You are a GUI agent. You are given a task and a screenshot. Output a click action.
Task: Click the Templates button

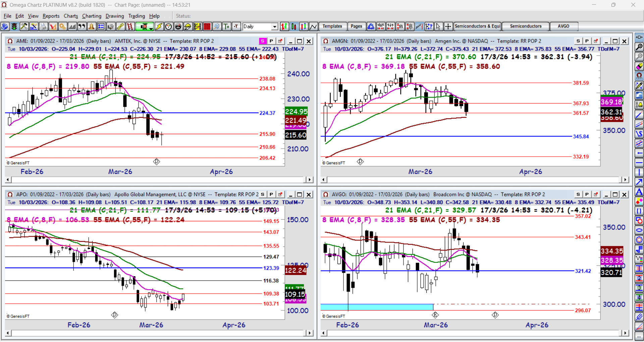(332, 26)
